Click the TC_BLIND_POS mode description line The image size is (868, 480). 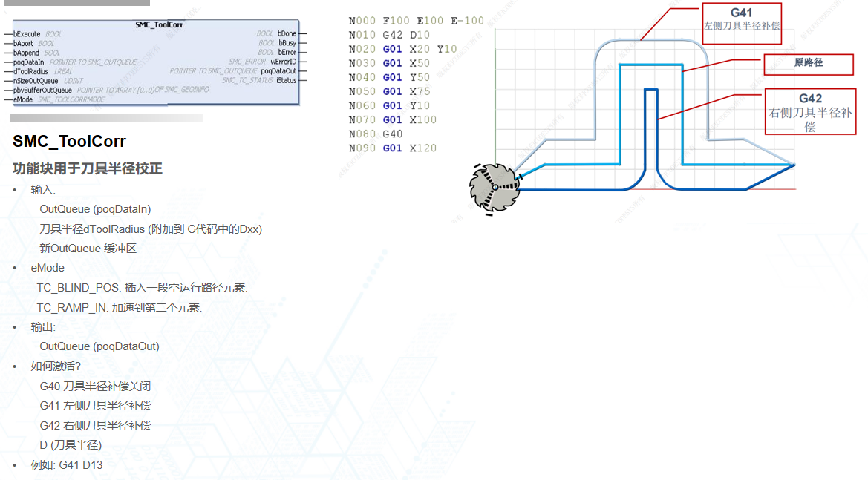[142, 288]
